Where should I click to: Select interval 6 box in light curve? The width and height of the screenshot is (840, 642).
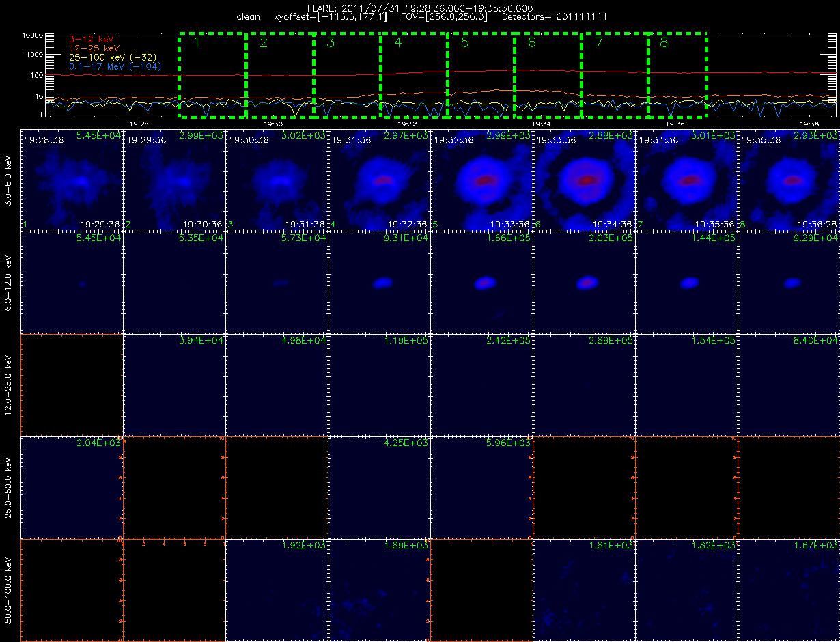coord(547,75)
